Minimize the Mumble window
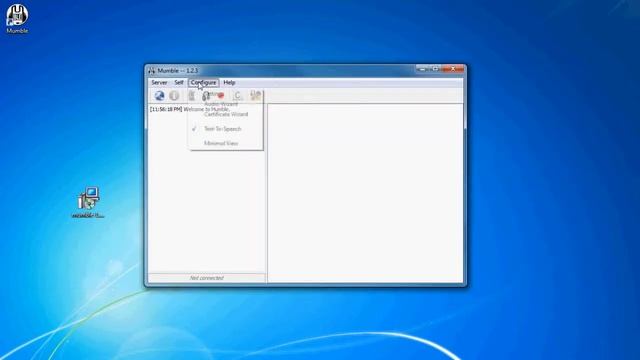 pyautogui.click(x=422, y=69)
